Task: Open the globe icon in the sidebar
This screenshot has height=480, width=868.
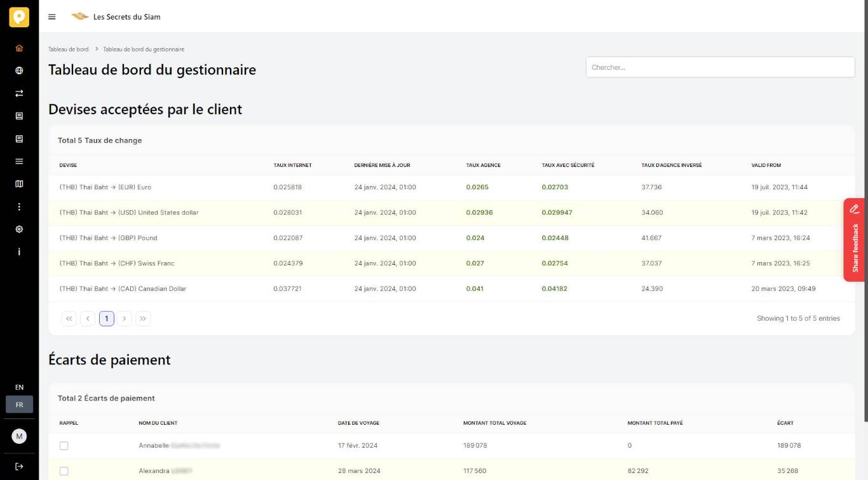Action: coord(19,70)
